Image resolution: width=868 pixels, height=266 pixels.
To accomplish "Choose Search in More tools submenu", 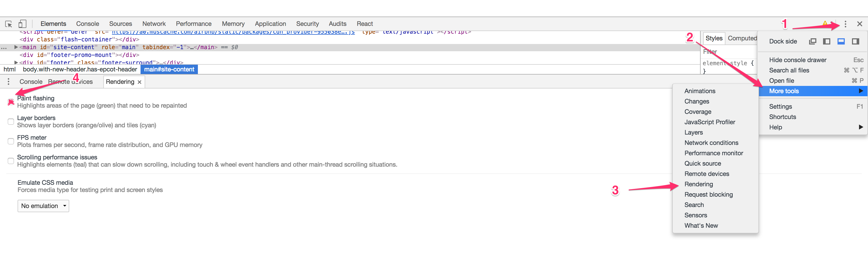I will click(x=715, y=205).
